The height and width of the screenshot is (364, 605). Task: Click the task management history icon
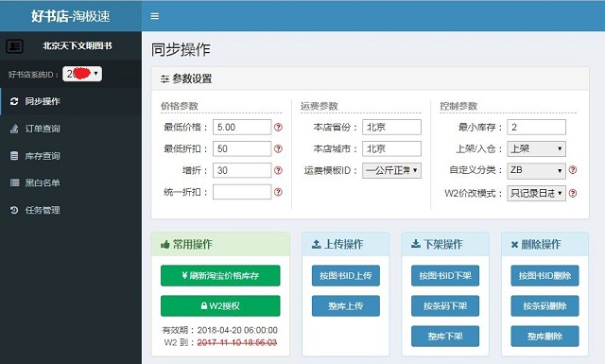tap(14, 211)
